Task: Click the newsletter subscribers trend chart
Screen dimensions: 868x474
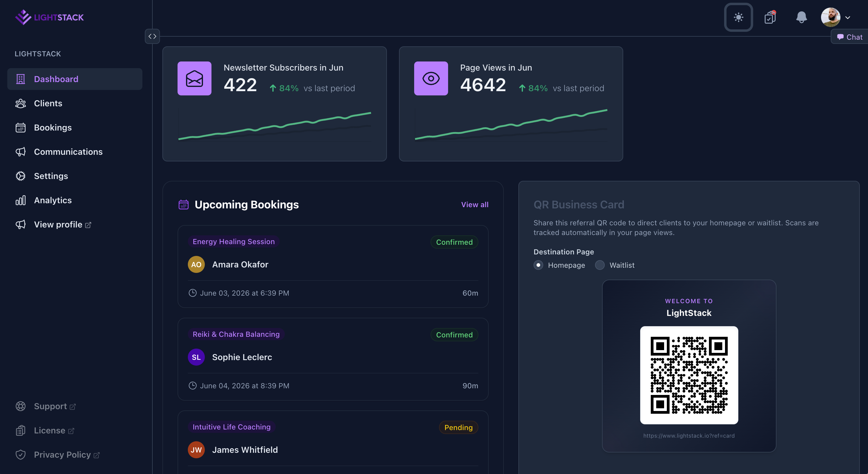Action: coord(275,125)
